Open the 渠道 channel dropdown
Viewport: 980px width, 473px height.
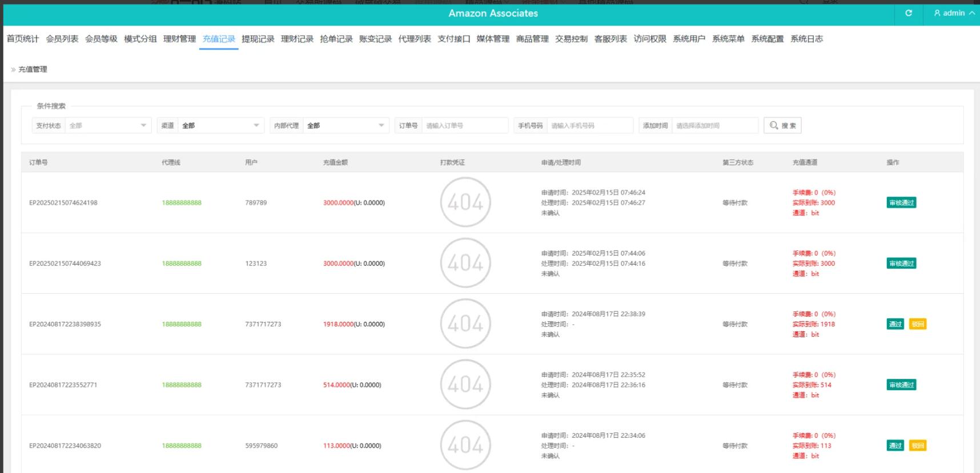point(220,126)
